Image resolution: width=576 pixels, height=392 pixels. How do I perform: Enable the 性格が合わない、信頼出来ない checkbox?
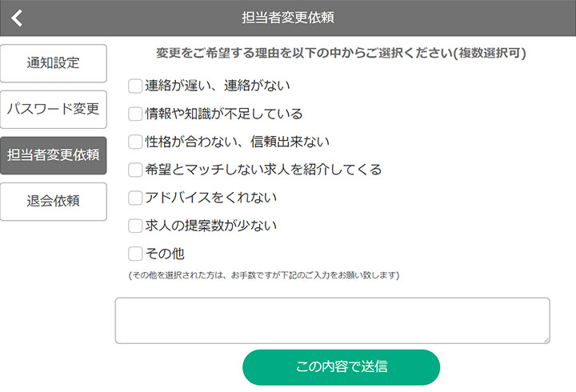click(135, 142)
